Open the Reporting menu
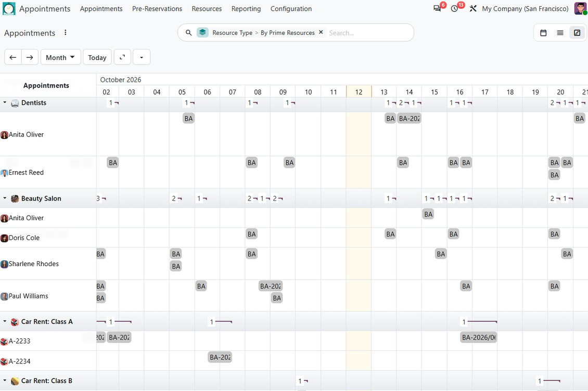Image resolution: width=588 pixels, height=391 pixels. pyautogui.click(x=246, y=9)
